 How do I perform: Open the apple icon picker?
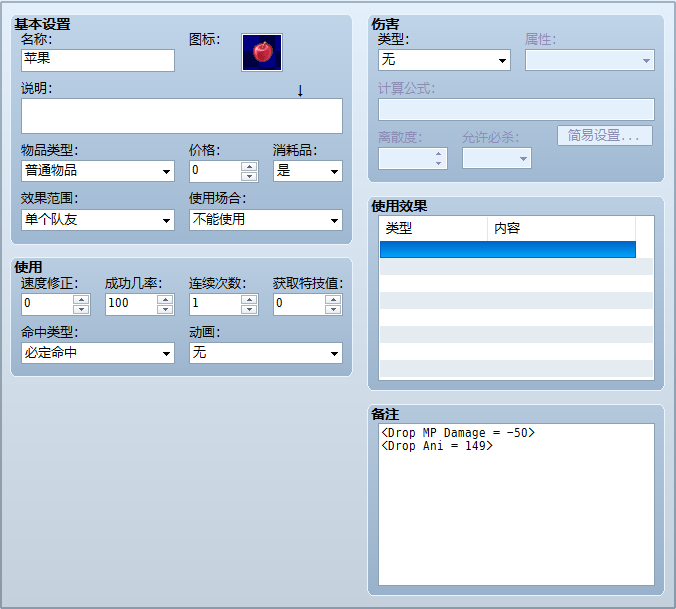click(x=262, y=52)
